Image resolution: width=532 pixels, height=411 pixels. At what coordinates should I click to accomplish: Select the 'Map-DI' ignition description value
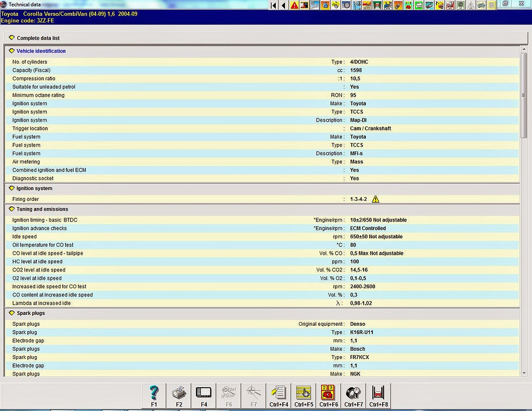coord(358,120)
